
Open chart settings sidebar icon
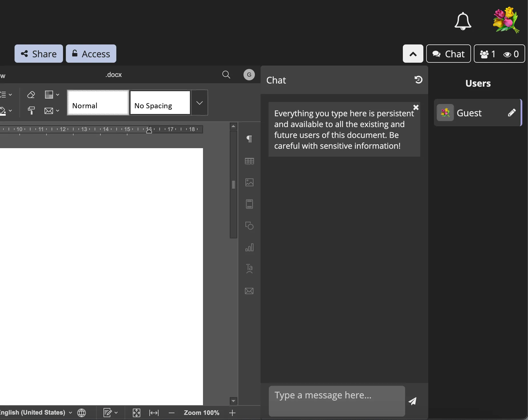click(x=249, y=247)
